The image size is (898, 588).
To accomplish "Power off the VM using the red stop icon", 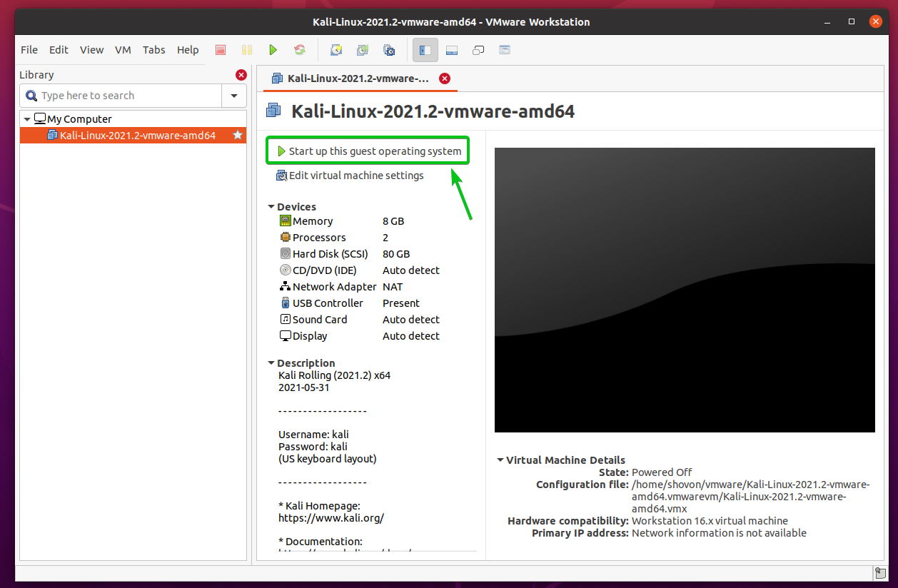I will (221, 50).
